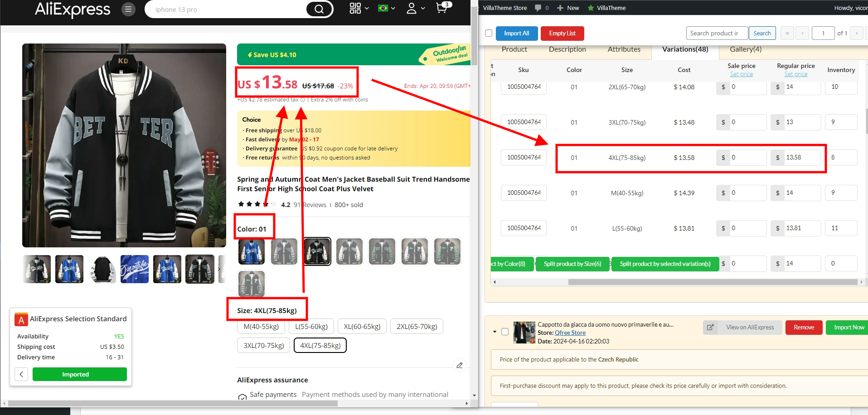Select size XL(60-65kg)

coord(362,327)
